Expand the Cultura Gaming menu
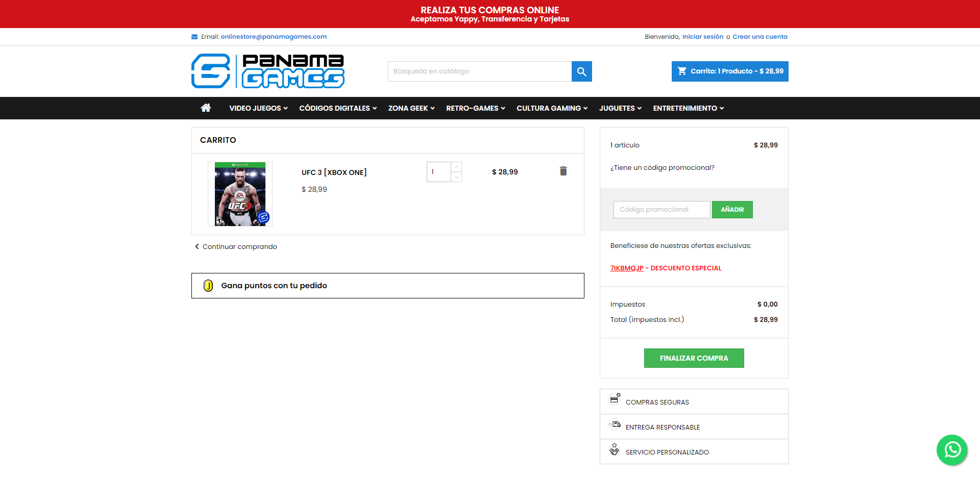The image size is (980, 478). coord(552,108)
